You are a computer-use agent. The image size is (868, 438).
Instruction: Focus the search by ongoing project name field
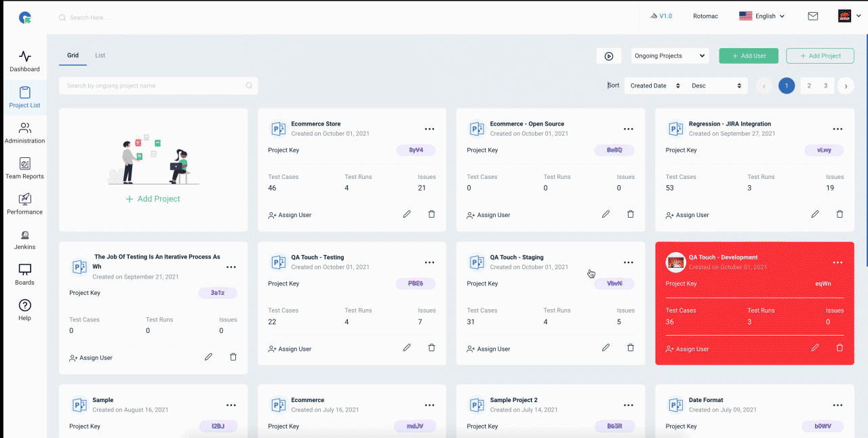[x=159, y=85]
